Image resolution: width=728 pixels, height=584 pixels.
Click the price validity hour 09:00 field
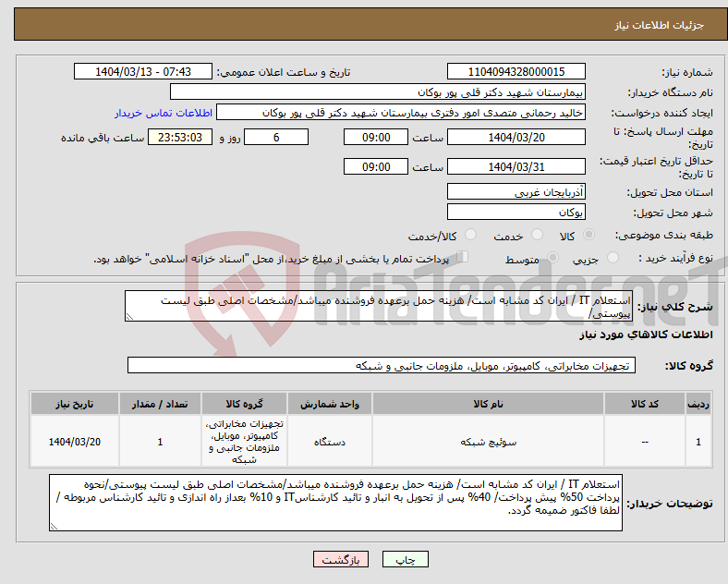pos(376,166)
